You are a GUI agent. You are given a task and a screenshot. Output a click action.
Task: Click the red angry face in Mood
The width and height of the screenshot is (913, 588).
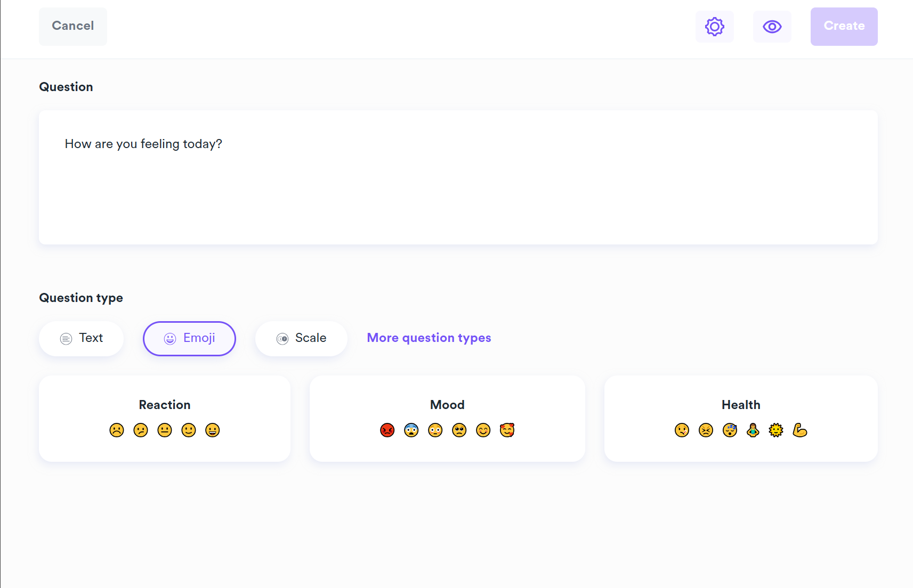coord(387,430)
